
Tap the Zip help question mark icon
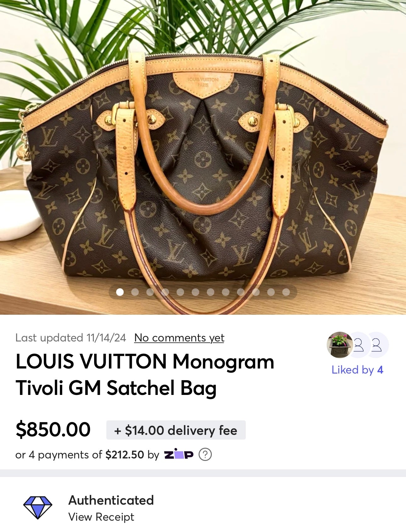tap(205, 455)
